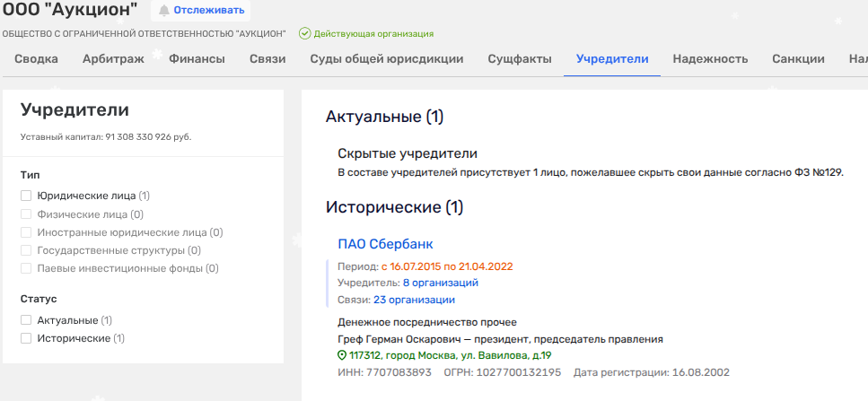Screen dimensions: 868x401
Task: Go to the Финансы tab
Action: click(197, 59)
